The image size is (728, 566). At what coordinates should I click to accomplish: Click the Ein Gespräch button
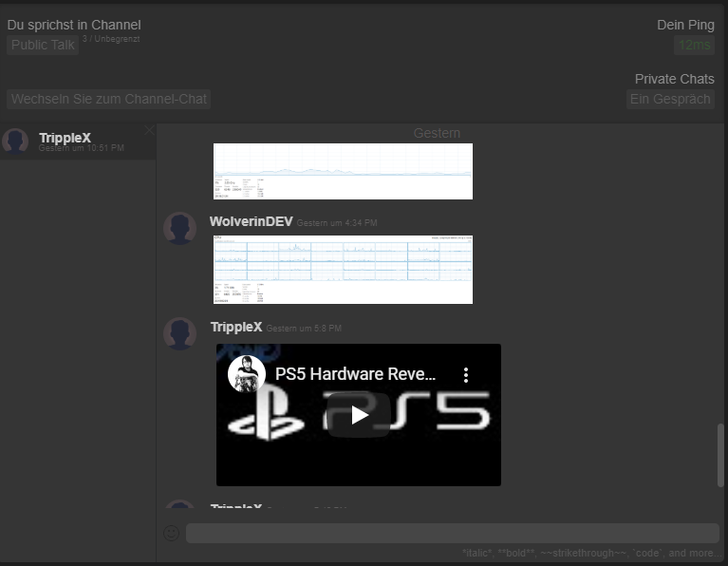pyautogui.click(x=670, y=99)
